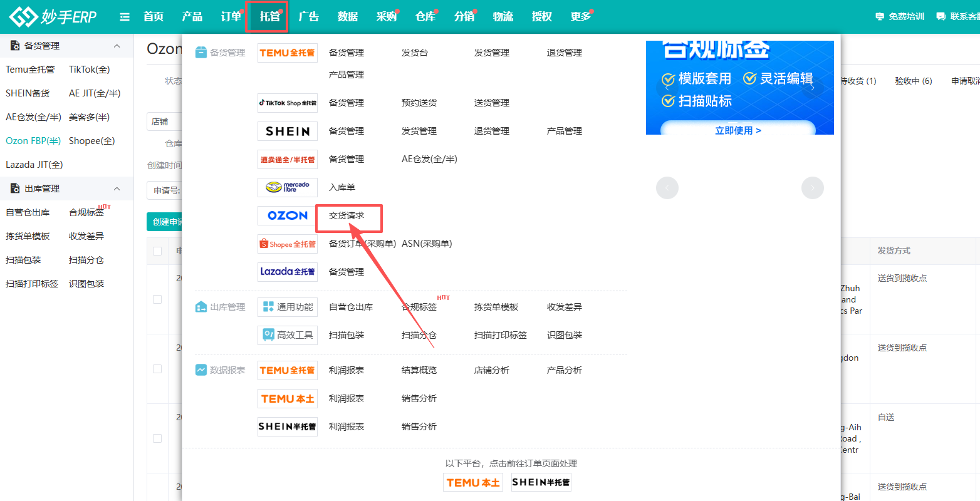
Task: Open OZON 交货请求 link
Action: (347, 215)
